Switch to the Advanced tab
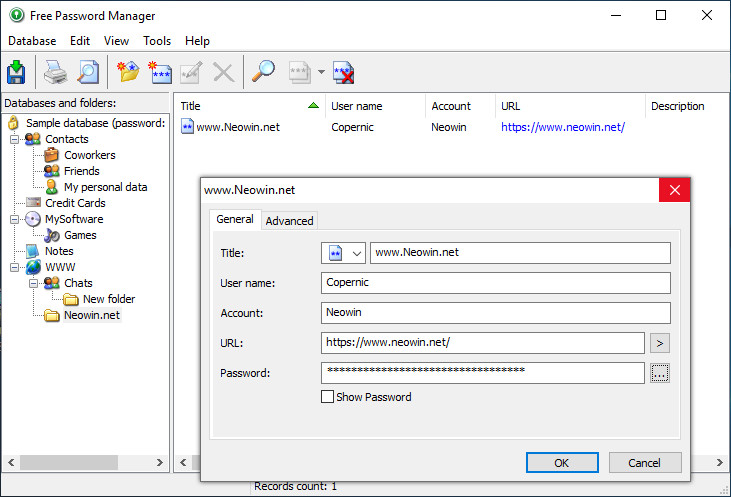 pos(289,221)
